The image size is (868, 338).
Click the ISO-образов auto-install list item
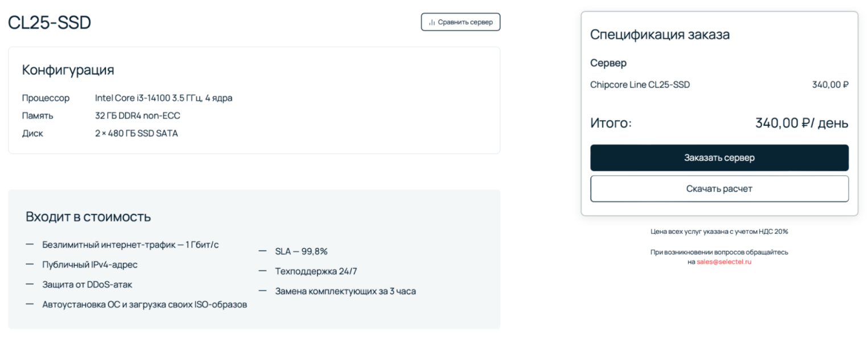(x=145, y=304)
